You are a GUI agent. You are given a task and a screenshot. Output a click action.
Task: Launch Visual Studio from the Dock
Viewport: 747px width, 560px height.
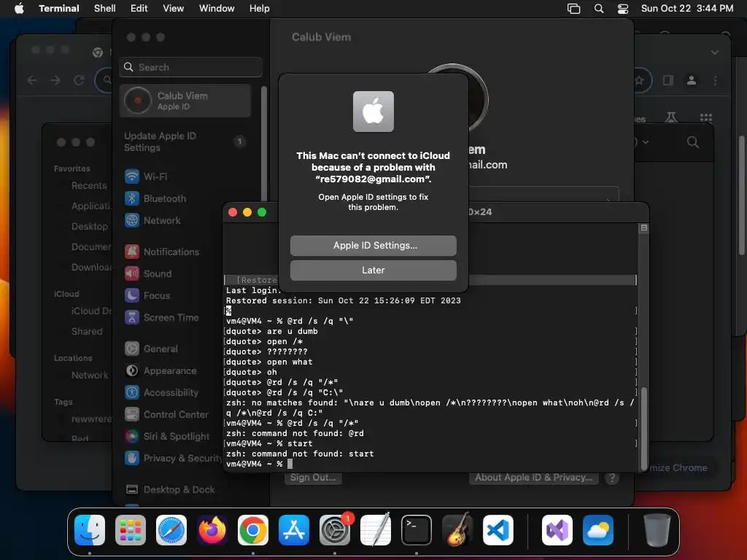pos(557,530)
